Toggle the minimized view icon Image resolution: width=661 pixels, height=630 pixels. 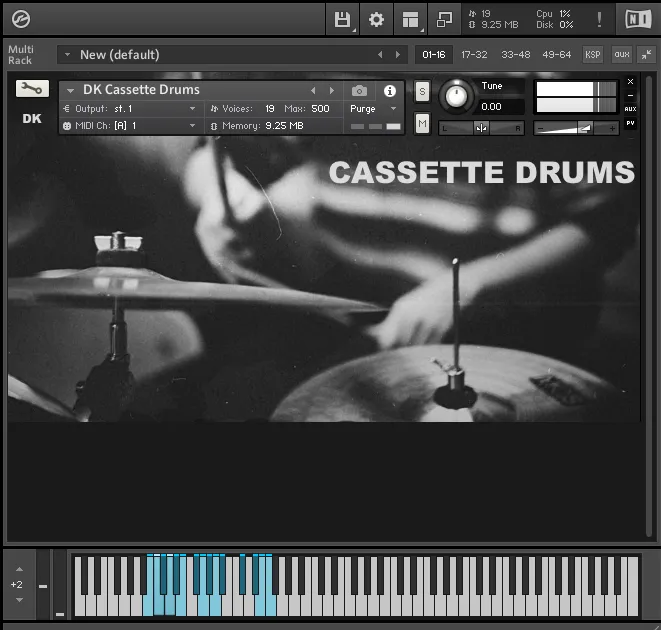point(444,19)
